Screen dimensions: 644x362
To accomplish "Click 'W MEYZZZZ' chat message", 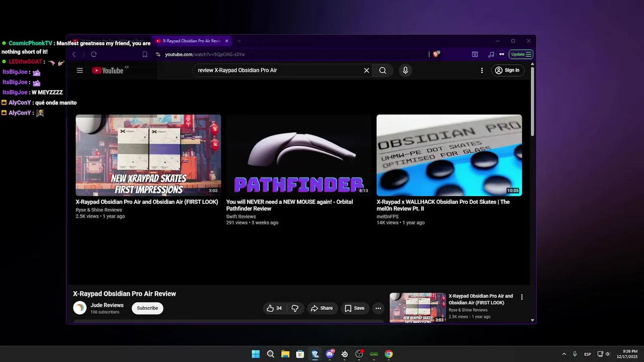I will click(47, 93).
